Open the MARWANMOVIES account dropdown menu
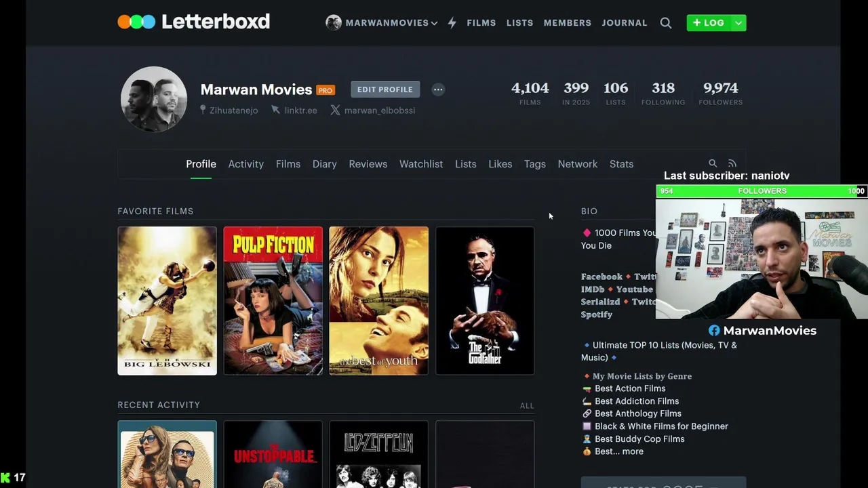 (391, 23)
